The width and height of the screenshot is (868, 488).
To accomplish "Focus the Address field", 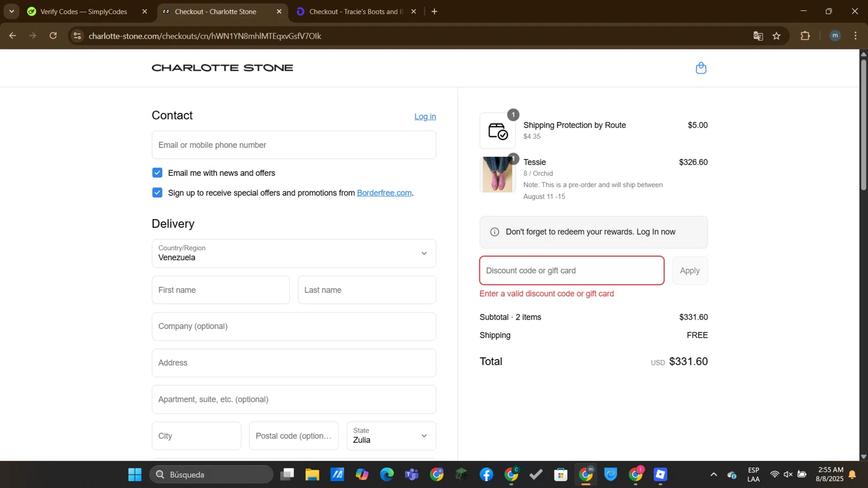I will (x=294, y=363).
